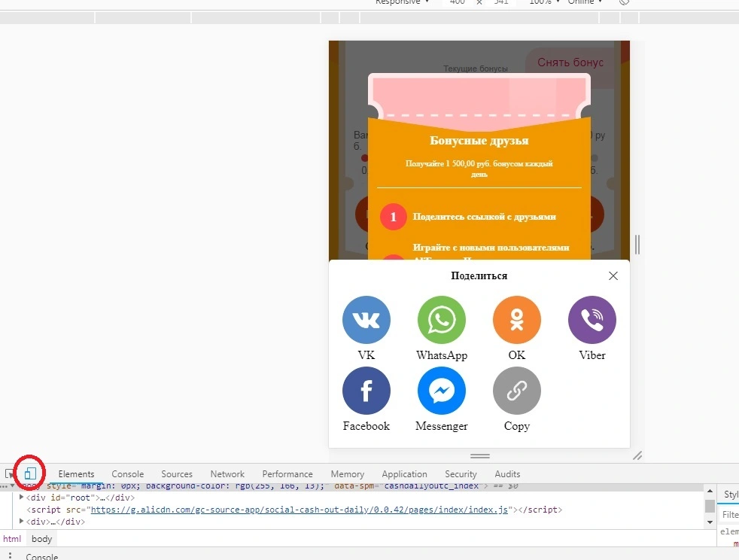The height and width of the screenshot is (560, 739).
Task: Grab the right-edge viewport resize handle
Action: pos(637,244)
